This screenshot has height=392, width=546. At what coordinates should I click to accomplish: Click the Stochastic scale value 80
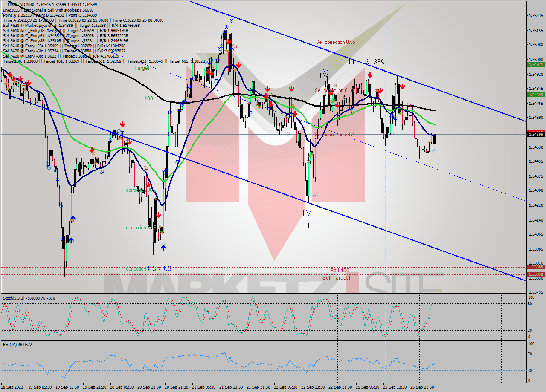(530, 304)
